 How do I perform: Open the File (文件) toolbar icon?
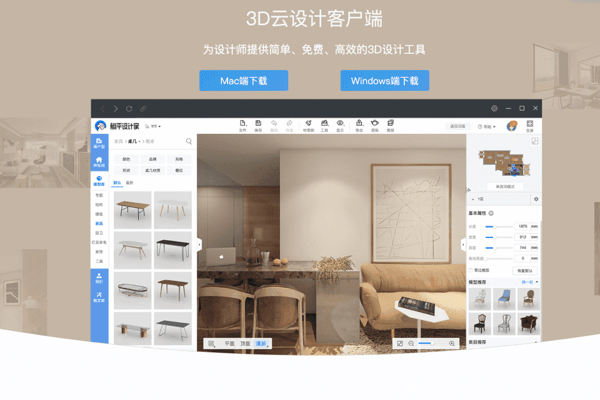[x=243, y=125]
